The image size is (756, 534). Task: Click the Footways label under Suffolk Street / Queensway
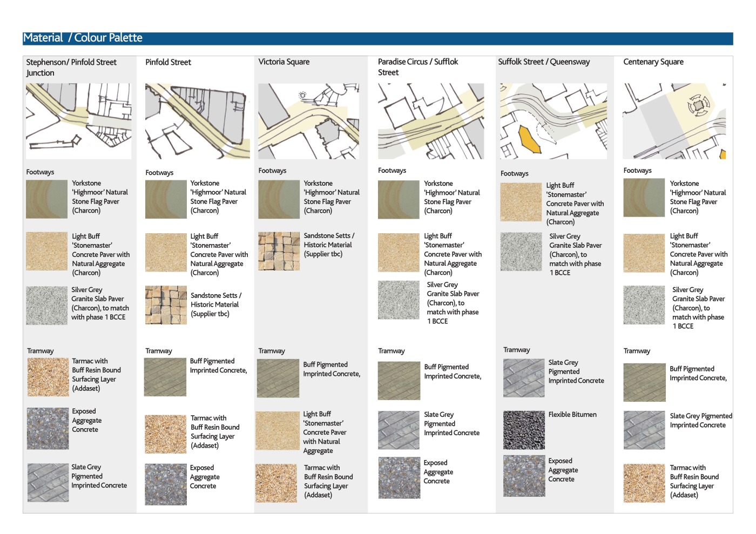coord(514,174)
